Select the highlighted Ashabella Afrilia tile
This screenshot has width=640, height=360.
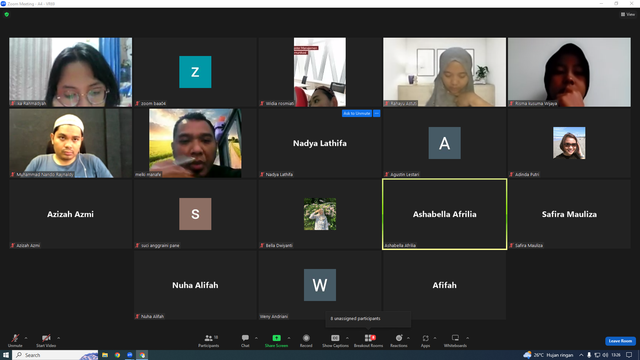coord(444,214)
